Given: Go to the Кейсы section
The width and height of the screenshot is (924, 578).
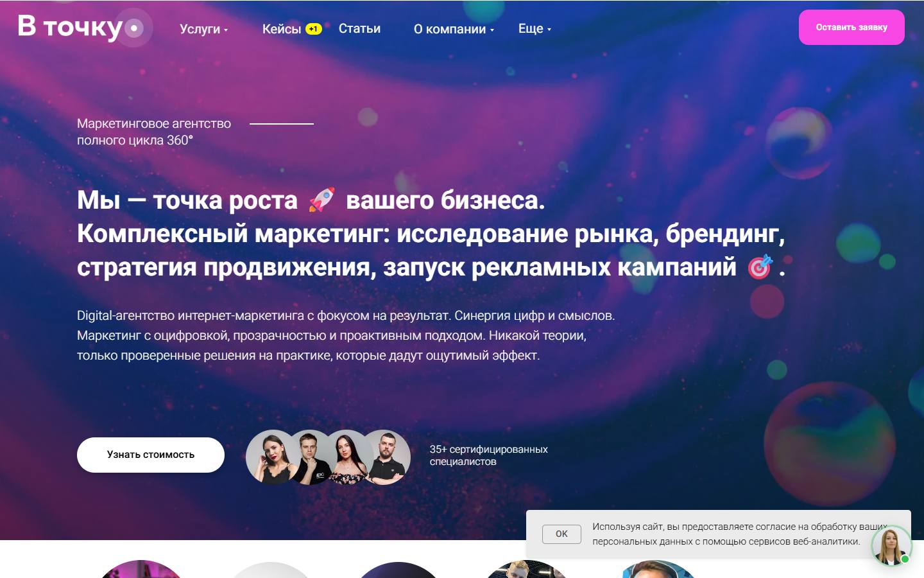Looking at the screenshot, I should (281, 29).
